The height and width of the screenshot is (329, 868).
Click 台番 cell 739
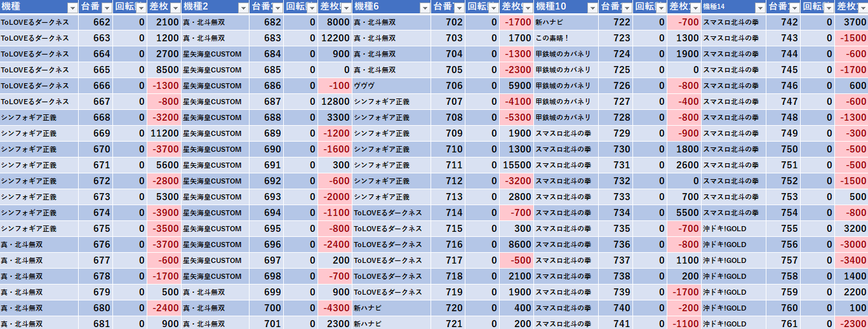pyautogui.click(x=616, y=292)
